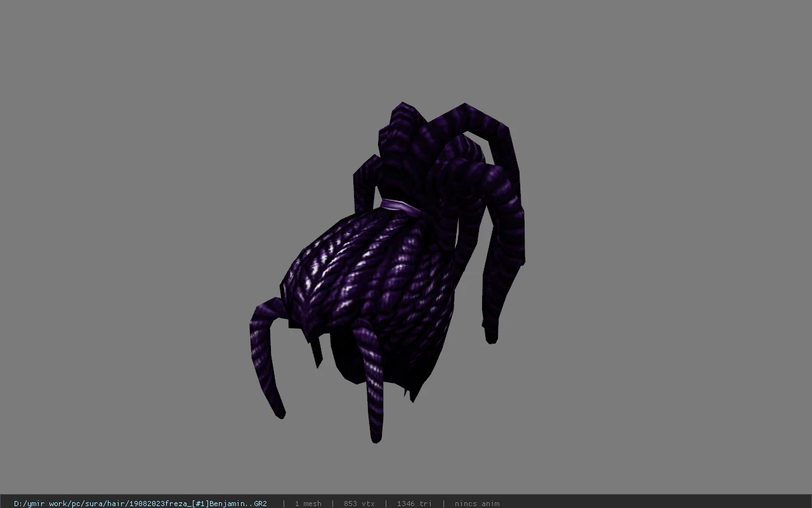Click the 'nincs anim' status entry
The height and width of the screenshot is (508, 812).
(477, 504)
